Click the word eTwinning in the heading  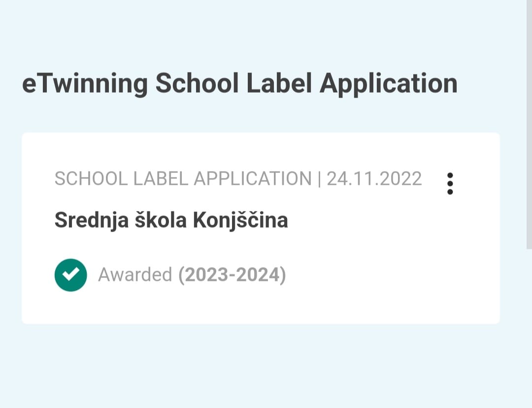(x=85, y=83)
